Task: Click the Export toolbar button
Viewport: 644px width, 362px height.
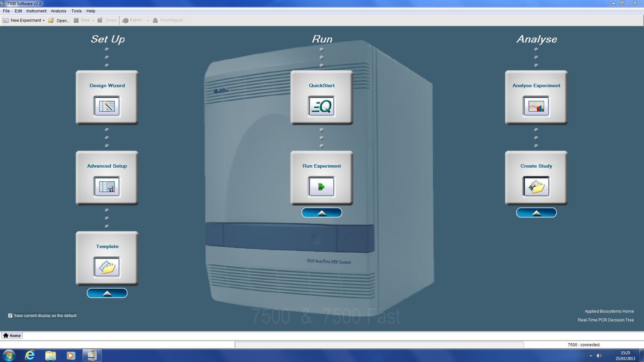Action: pos(133,20)
